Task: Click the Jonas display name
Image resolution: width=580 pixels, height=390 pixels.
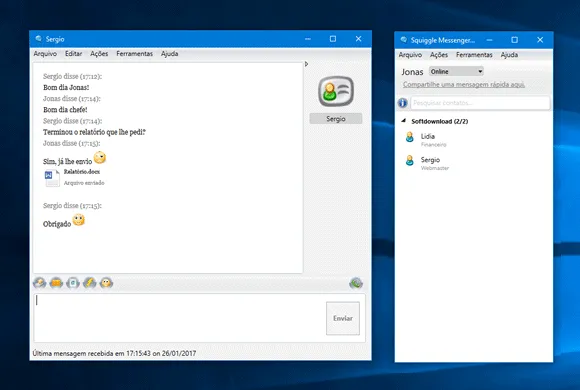Action: [412, 72]
